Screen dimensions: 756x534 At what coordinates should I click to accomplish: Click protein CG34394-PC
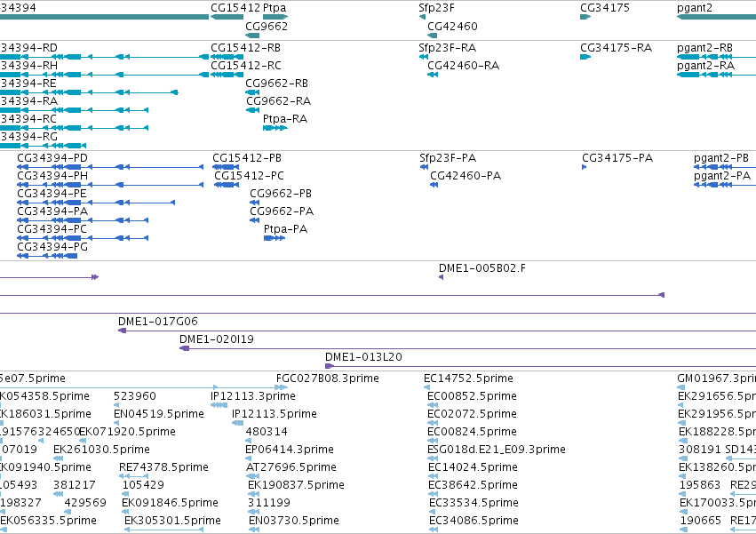tap(52, 229)
